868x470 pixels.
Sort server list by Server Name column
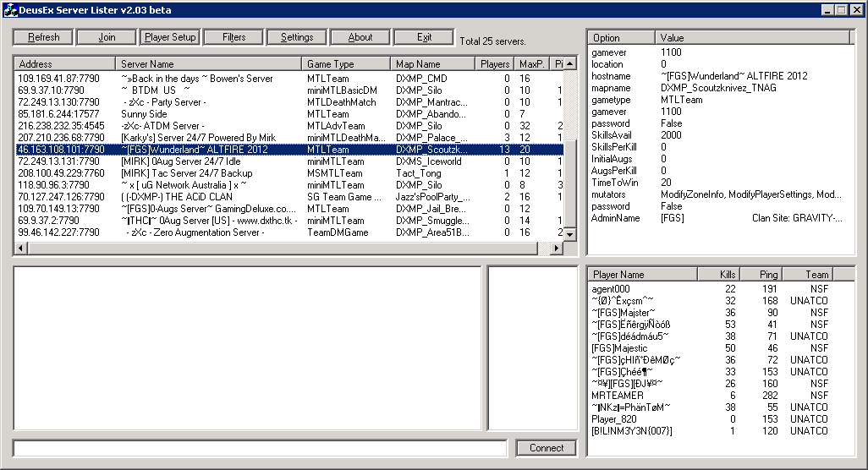pyautogui.click(x=208, y=64)
